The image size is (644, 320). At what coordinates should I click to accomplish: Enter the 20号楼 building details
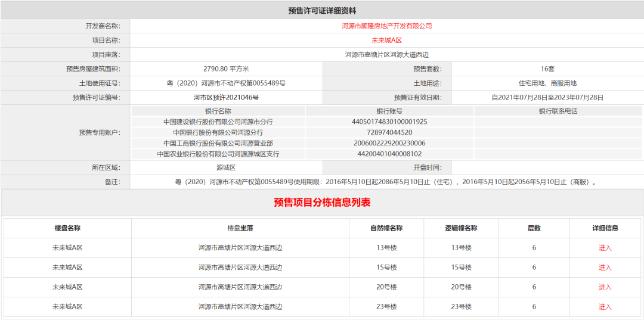[605, 287]
